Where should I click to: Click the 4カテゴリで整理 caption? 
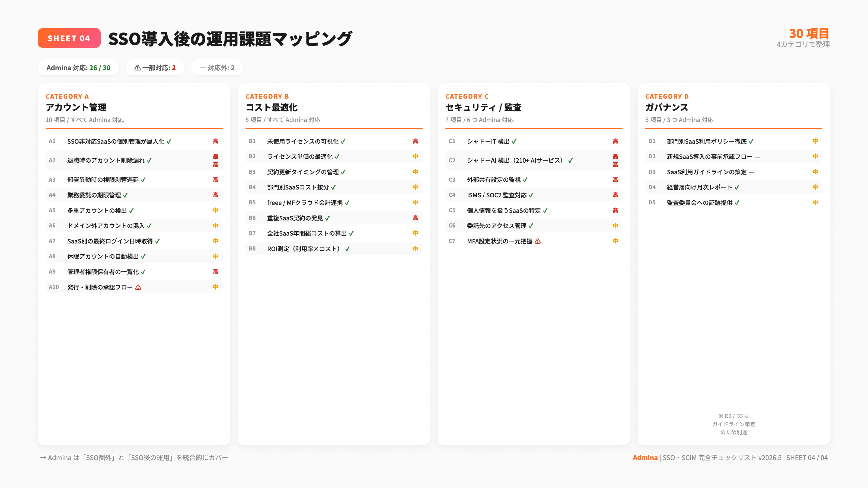tap(803, 44)
